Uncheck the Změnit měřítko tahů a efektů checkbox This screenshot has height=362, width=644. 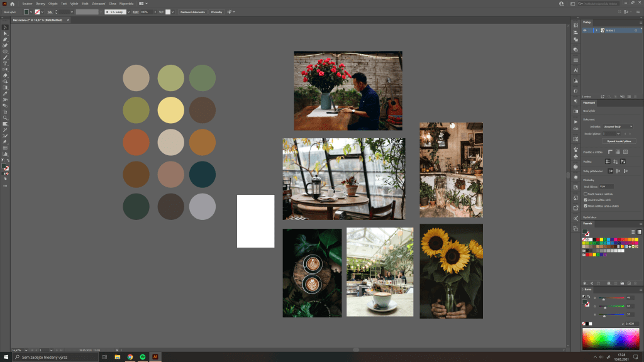coord(586,206)
